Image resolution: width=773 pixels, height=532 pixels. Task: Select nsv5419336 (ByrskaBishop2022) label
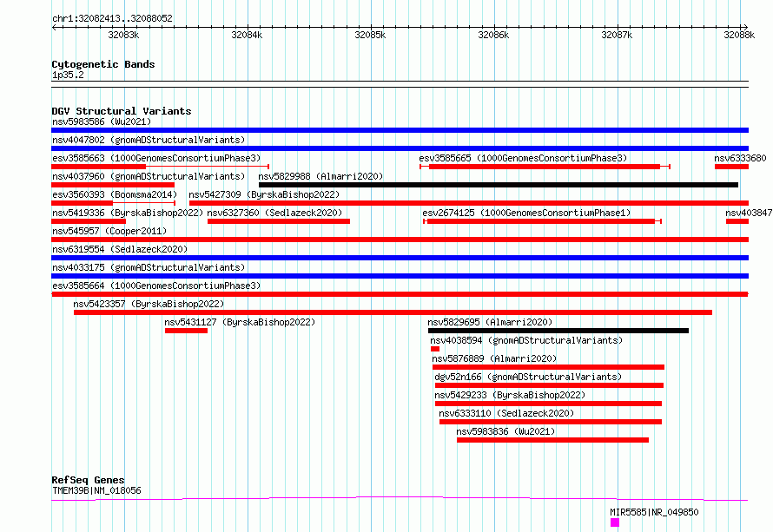pos(128,213)
